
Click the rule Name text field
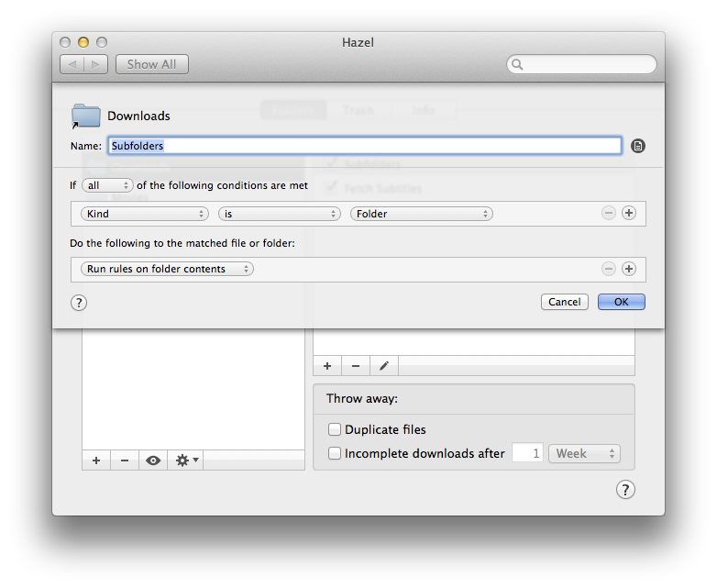click(x=365, y=146)
